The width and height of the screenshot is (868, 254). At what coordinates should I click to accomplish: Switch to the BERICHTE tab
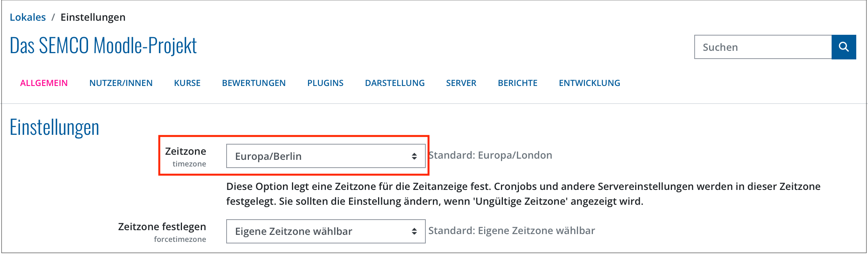pyautogui.click(x=517, y=83)
